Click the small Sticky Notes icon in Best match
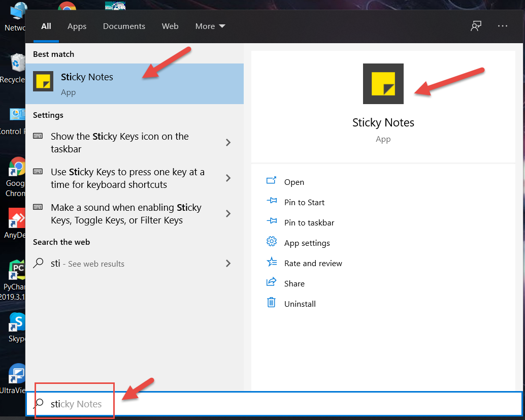Image resolution: width=525 pixels, height=420 pixels. pos(43,81)
